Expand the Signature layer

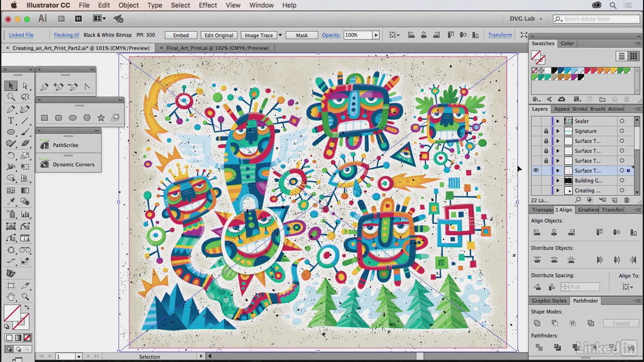(557, 131)
